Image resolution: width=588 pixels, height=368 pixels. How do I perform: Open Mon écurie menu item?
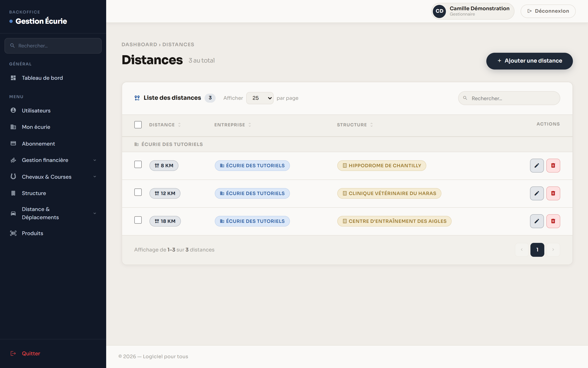point(53,127)
